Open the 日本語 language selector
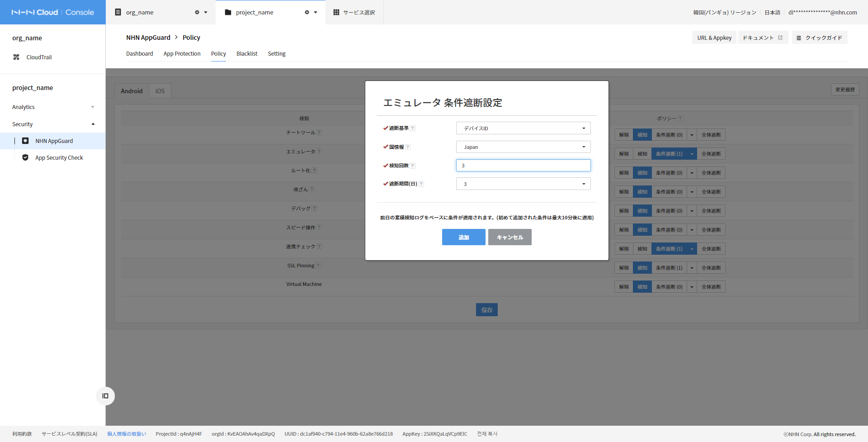868x442 pixels. [x=772, y=13]
